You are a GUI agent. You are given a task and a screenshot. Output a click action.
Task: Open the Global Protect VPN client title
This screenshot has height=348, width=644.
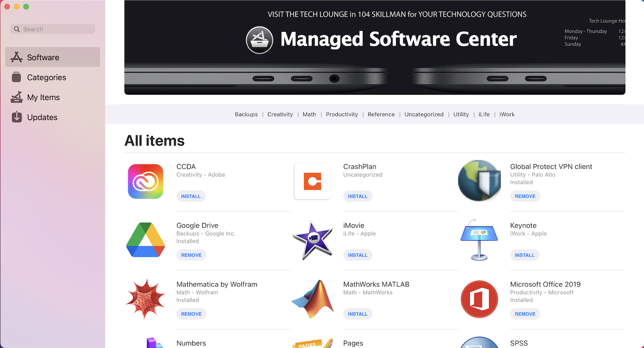tap(551, 167)
